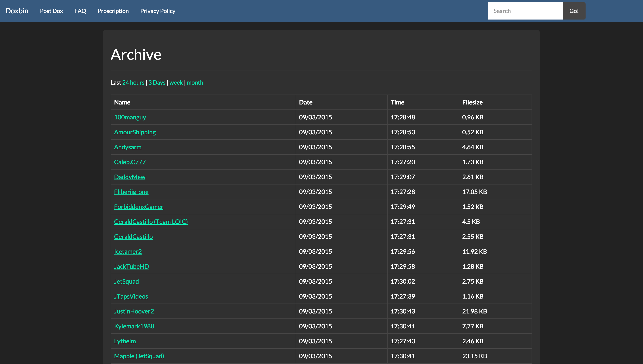Open the Post Dox nav item

coord(51,11)
